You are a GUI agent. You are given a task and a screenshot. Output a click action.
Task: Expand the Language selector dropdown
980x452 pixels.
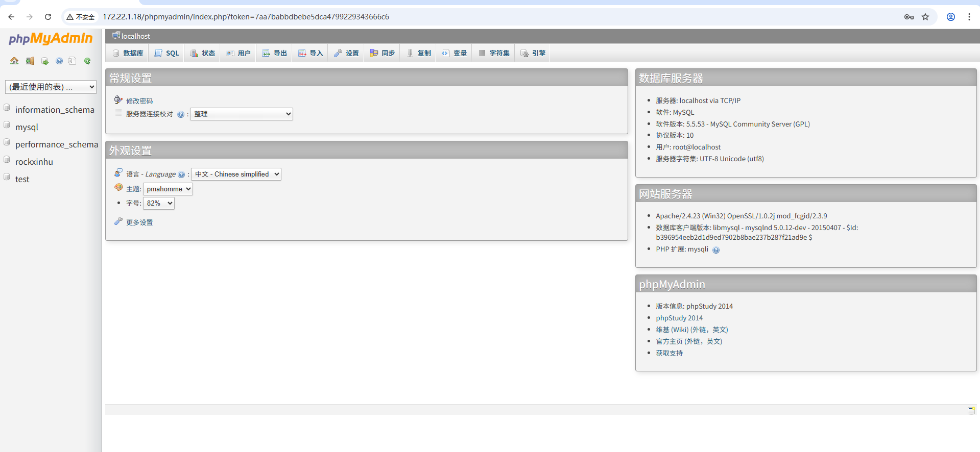[x=236, y=174]
